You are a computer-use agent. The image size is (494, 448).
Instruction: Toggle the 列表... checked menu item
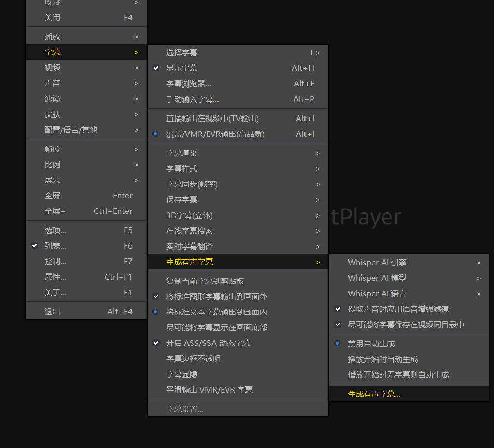point(55,246)
